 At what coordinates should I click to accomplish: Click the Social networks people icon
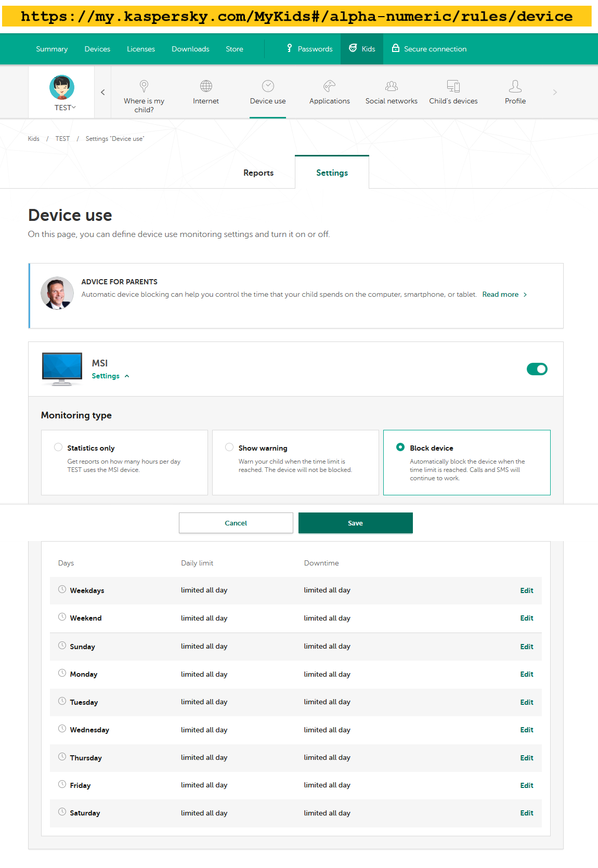point(392,86)
